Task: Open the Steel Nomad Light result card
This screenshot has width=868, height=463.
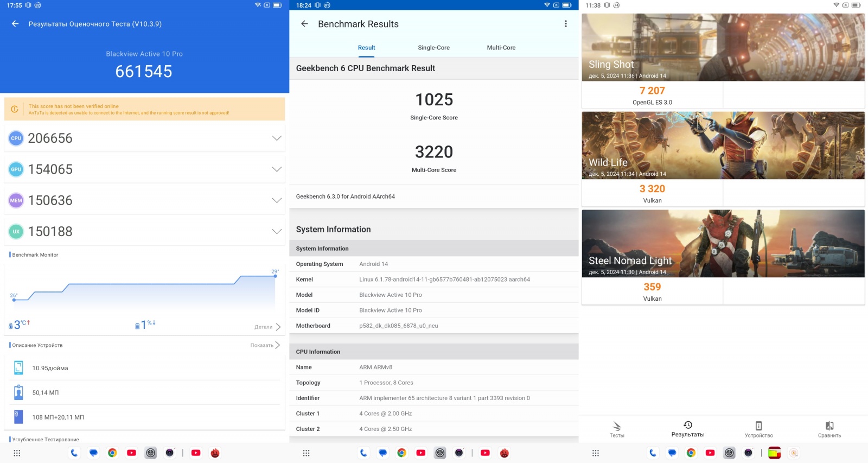Action: [x=723, y=257]
